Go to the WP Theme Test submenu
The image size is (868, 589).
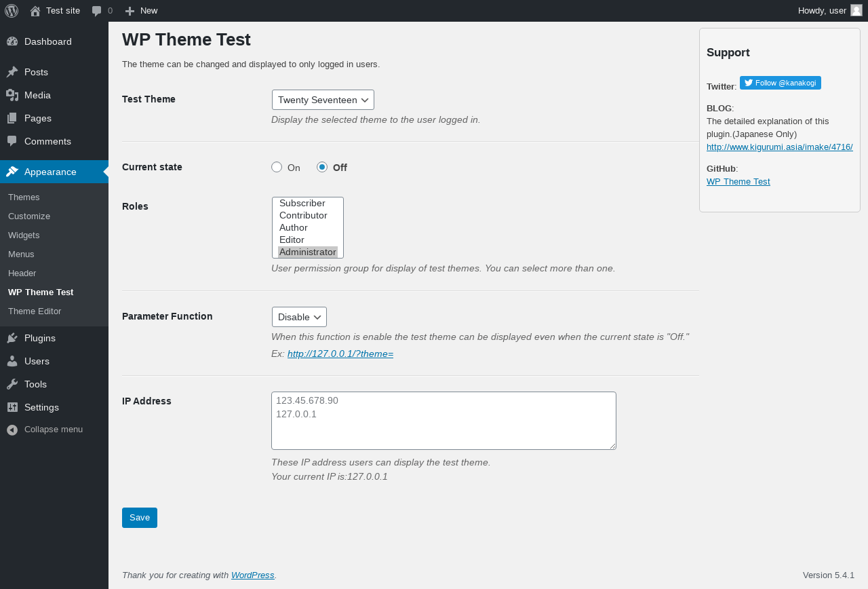[x=54, y=292]
